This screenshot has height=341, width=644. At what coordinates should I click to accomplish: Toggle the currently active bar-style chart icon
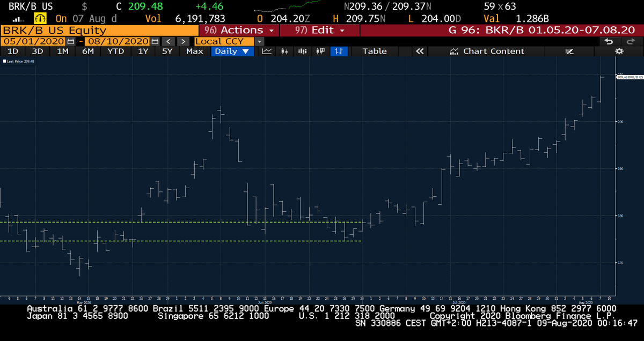point(339,51)
